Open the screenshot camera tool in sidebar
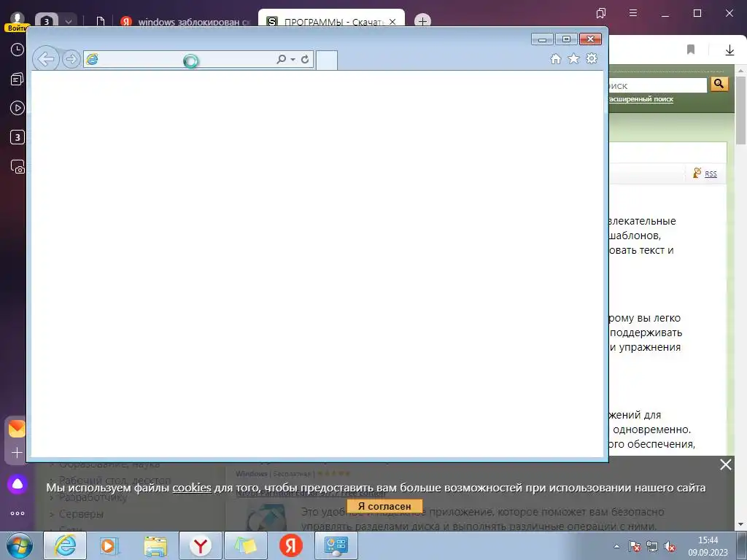The image size is (747, 560). coord(18,167)
